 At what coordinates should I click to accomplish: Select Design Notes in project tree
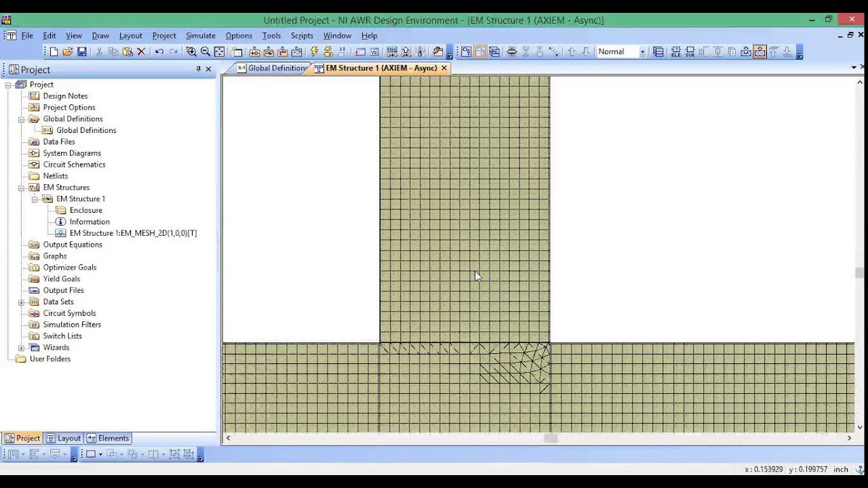point(65,96)
